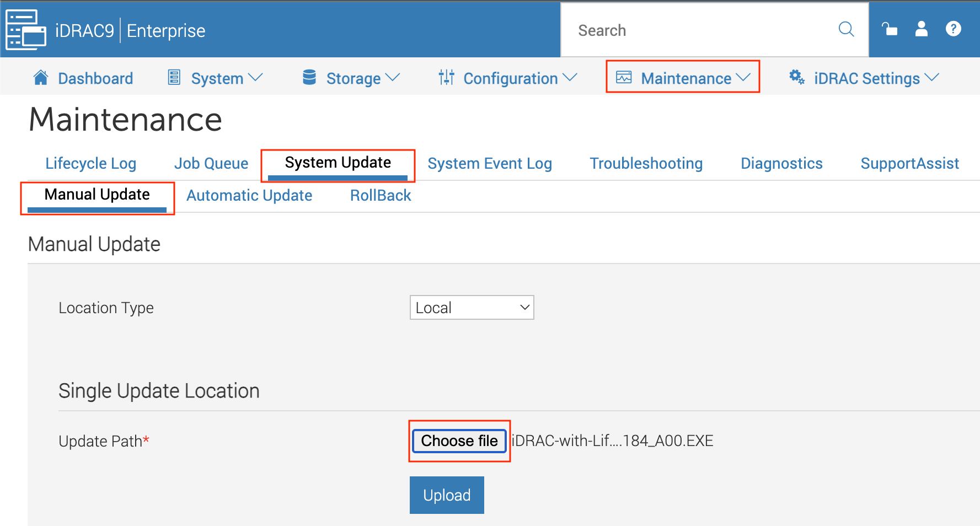980x526 pixels.
Task: Open the Troubleshooting tab
Action: 646,163
